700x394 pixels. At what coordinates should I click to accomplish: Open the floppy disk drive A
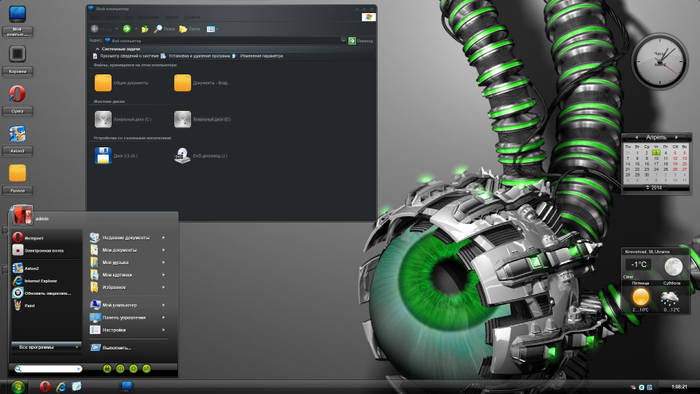[103, 156]
